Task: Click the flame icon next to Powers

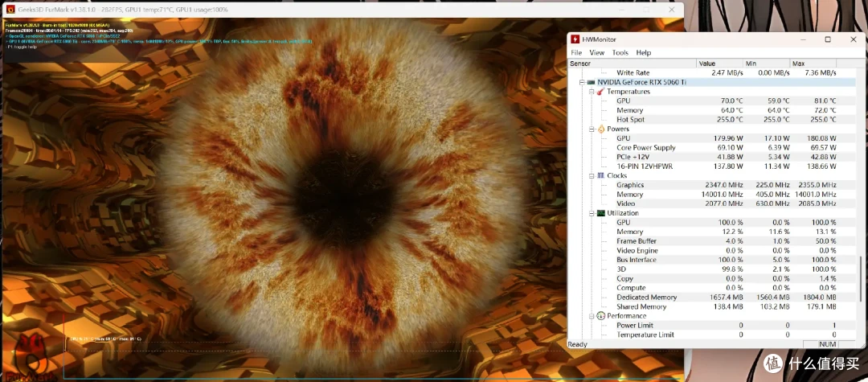Action: click(x=600, y=129)
